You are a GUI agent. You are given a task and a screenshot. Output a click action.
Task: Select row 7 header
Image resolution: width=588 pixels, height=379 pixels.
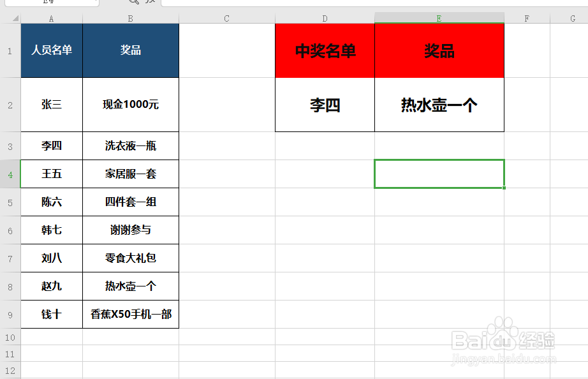(10, 258)
